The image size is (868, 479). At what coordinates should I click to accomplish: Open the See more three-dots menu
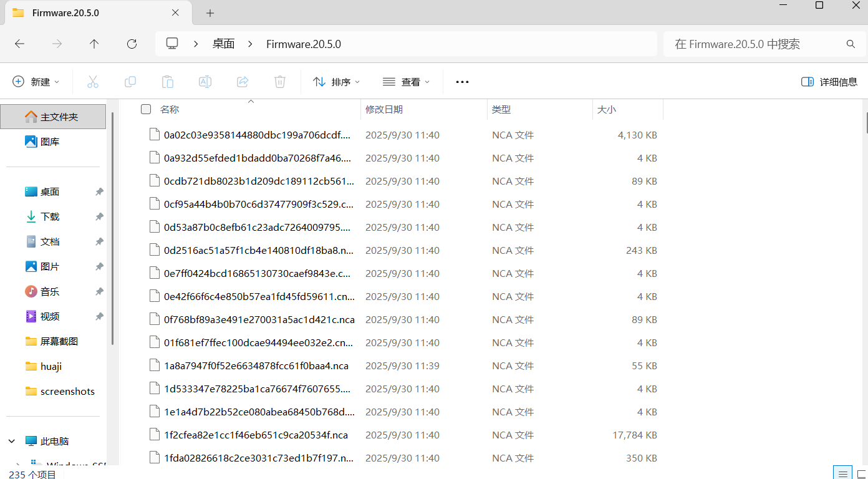point(462,82)
